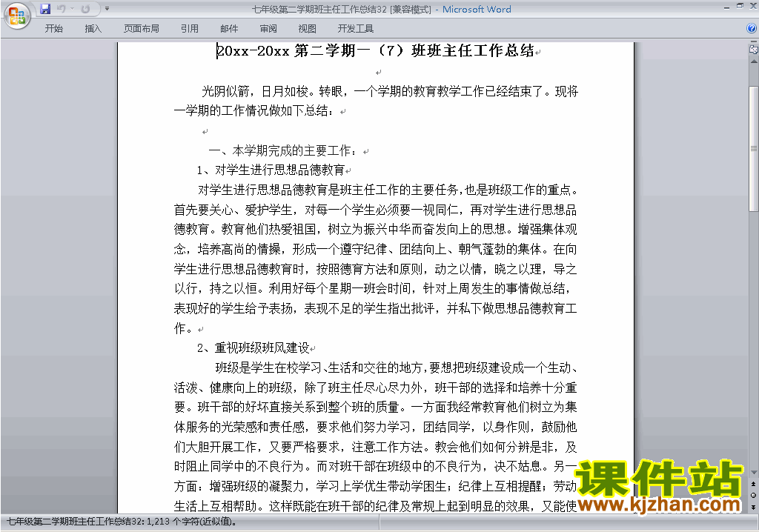Image resolution: width=759 pixels, height=532 pixels.
Task: Click the line starting 要。班干部的好坏直接关系
Action: pos(375,407)
